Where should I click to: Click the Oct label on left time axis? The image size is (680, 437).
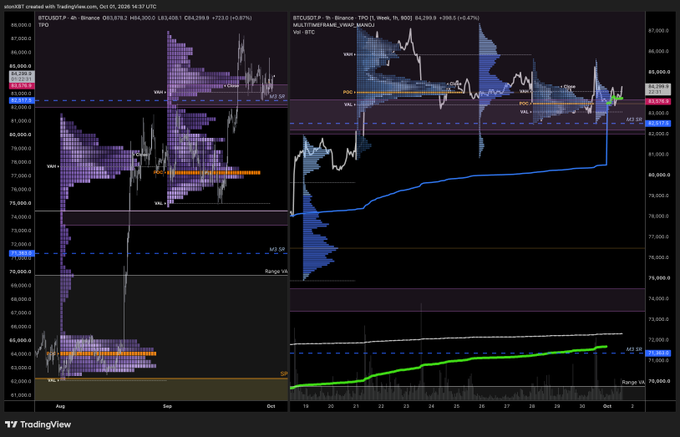(x=271, y=406)
